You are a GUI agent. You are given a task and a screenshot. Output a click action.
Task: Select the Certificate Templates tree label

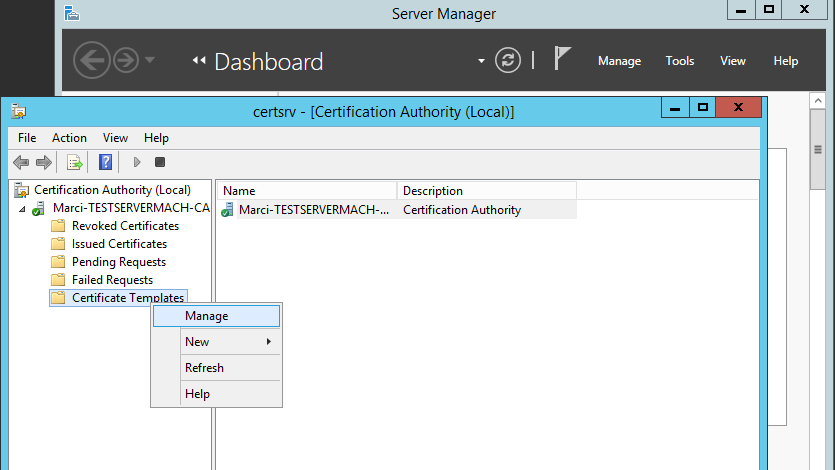click(x=128, y=298)
